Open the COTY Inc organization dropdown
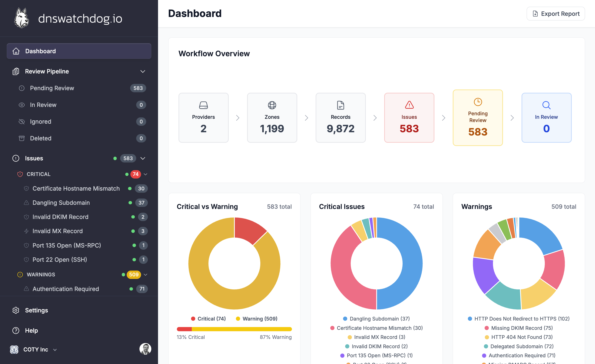This screenshot has height=364, width=595. [x=55, y=350]
